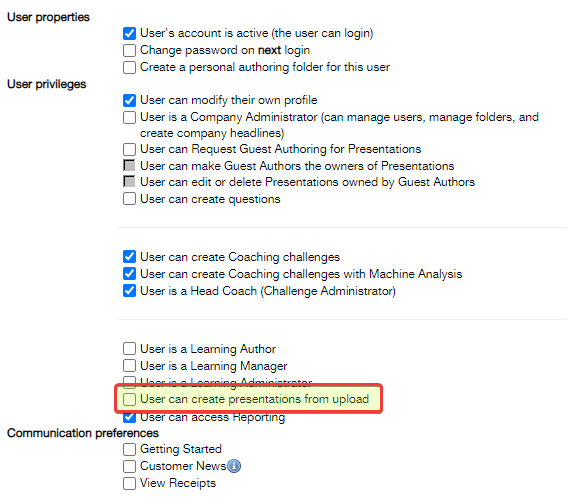This screenshot has width=577, height=504.
Task: Disable Coaching challenges with Machine Analysis
Action: point(129,274)
